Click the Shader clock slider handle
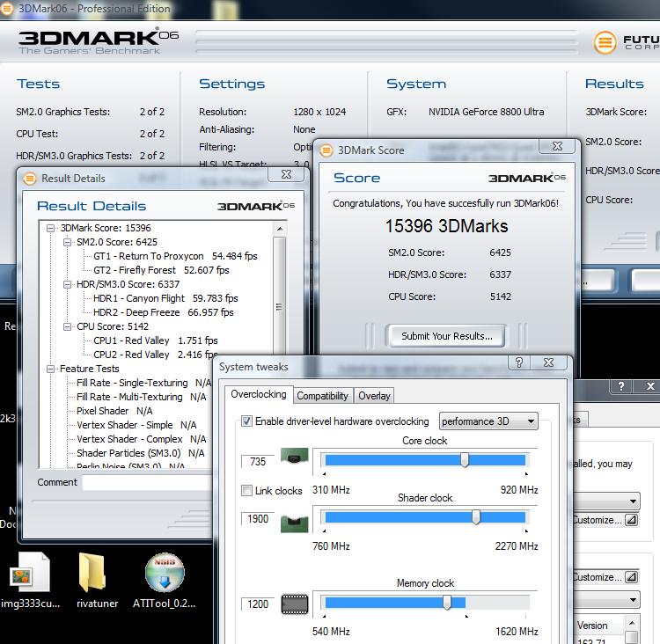This screenshot has height=644, width=660. tap(475, 517)
